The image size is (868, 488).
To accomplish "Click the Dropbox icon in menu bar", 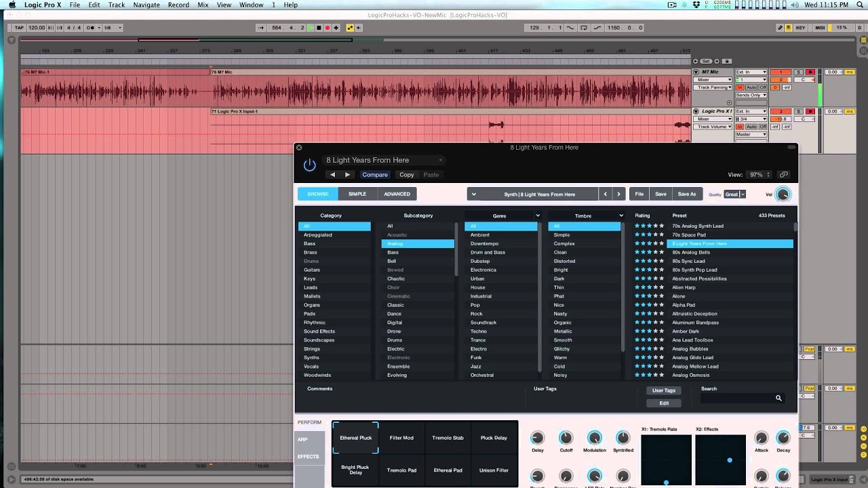I will pos(696,5).
